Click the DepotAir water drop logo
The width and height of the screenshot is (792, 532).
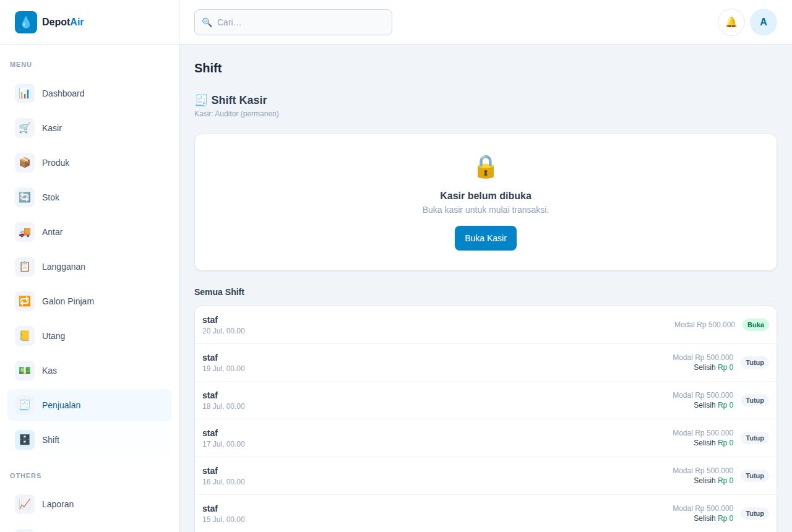[x=26, y=22]
